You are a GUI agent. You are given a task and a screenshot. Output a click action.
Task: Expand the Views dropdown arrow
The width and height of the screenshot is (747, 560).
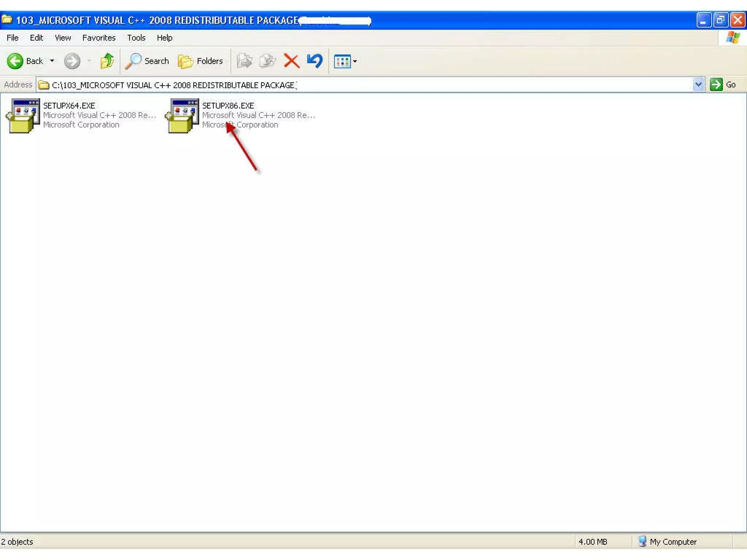click(x=355, y=61)
